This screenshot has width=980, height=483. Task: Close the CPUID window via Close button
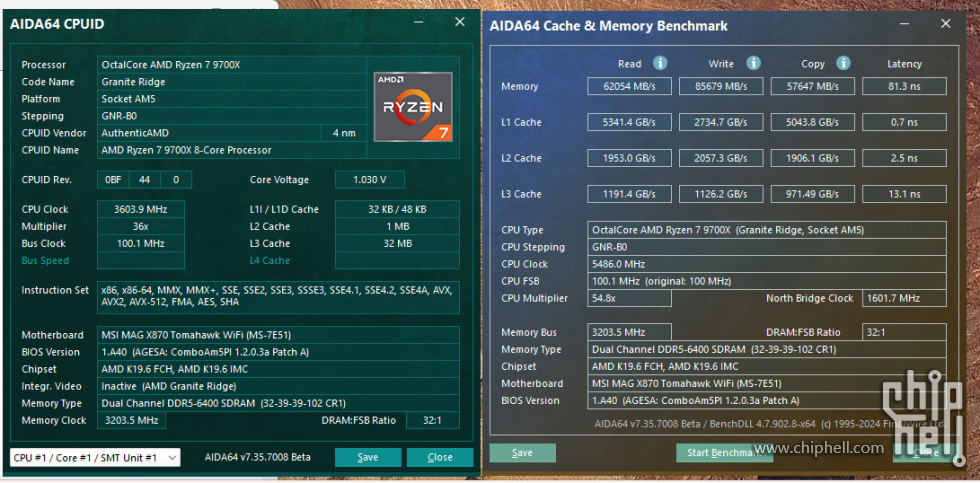coord(439,457)
